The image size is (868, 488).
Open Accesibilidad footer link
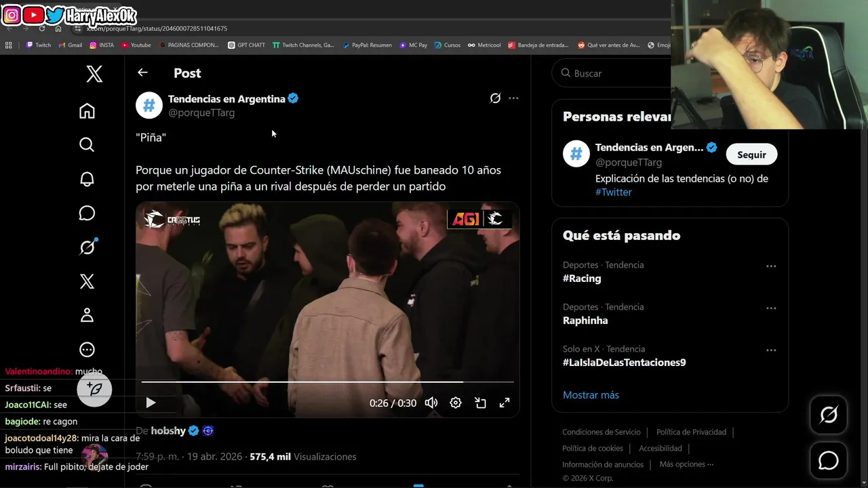coord(660,448)
